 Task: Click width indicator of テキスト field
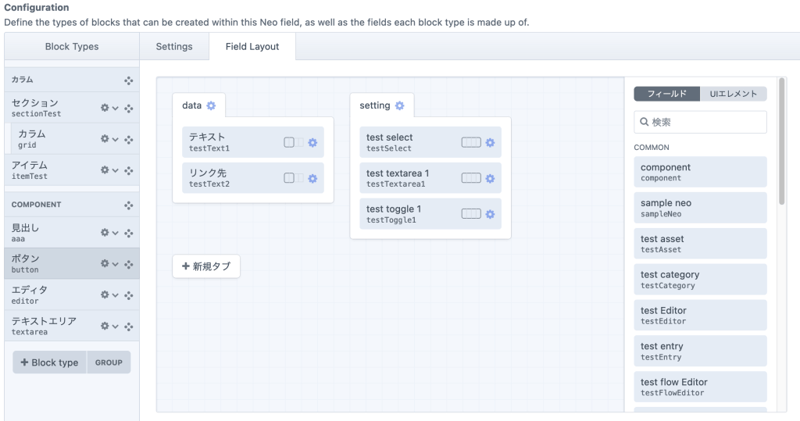(x=293, y=143)
